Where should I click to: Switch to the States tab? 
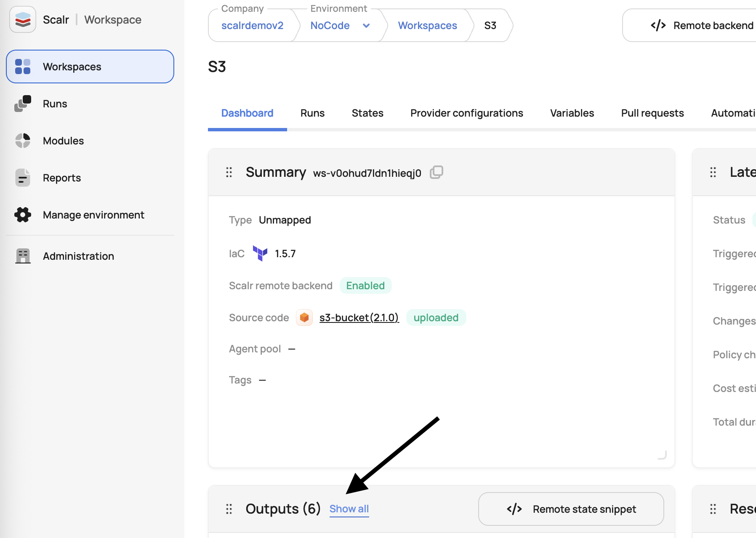[367, 113]
